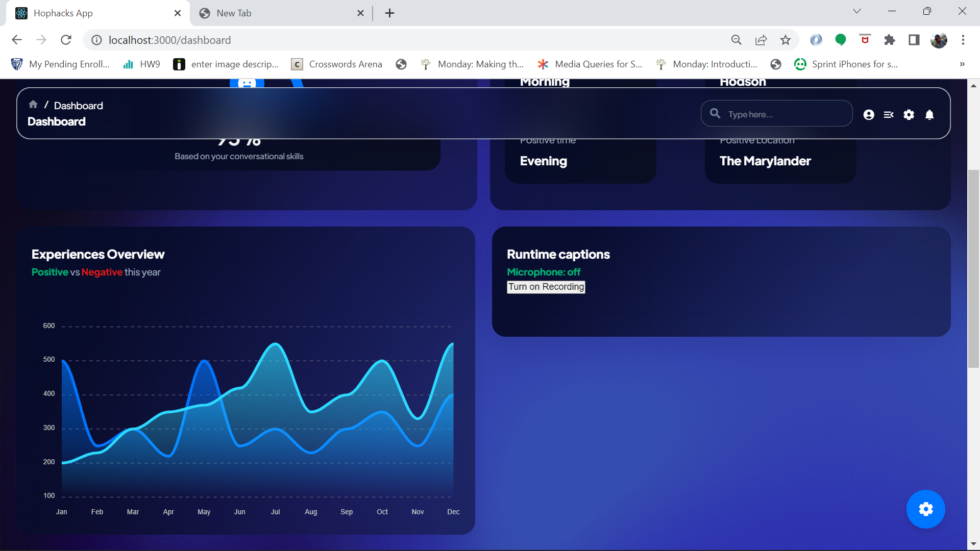Open the user profile icon in navbar
This screenshot has width=980, height=551.
point(869,115)
